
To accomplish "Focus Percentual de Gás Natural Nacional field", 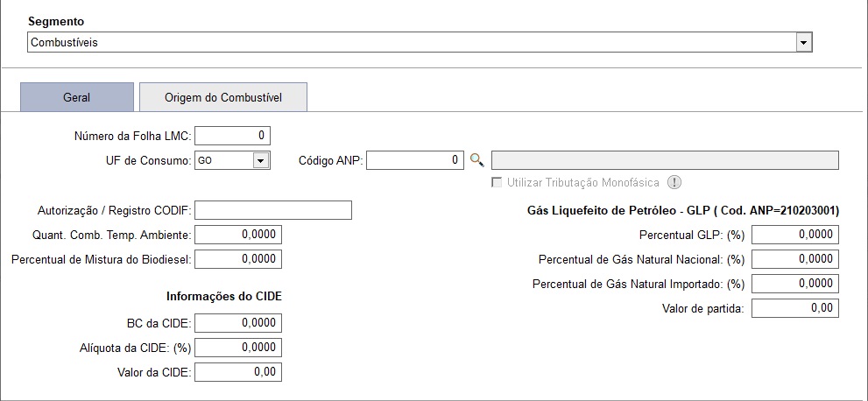I will [795, 259].
